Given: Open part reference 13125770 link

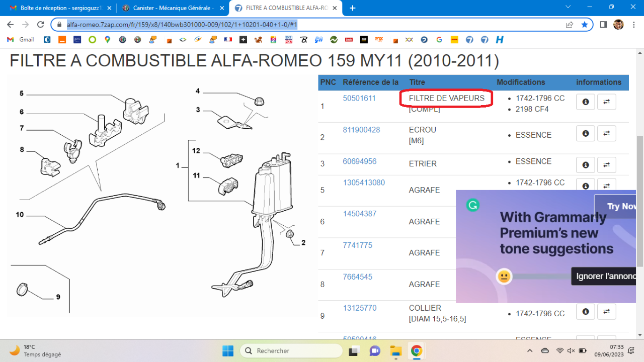Looking at the screenshot, I should coord(359,308).
